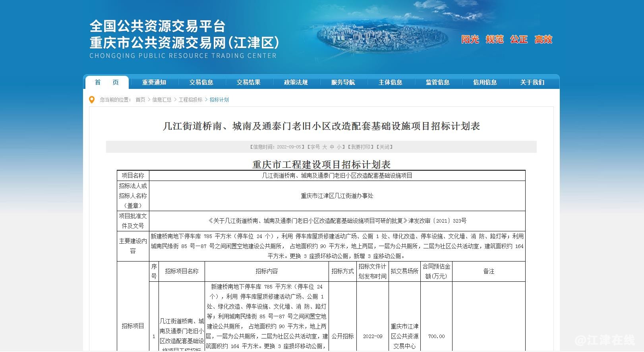This screenshot has height=352, width=644.
Task: Click the table title 重庆市工程建设项目招标计划表
Action: 321,164
